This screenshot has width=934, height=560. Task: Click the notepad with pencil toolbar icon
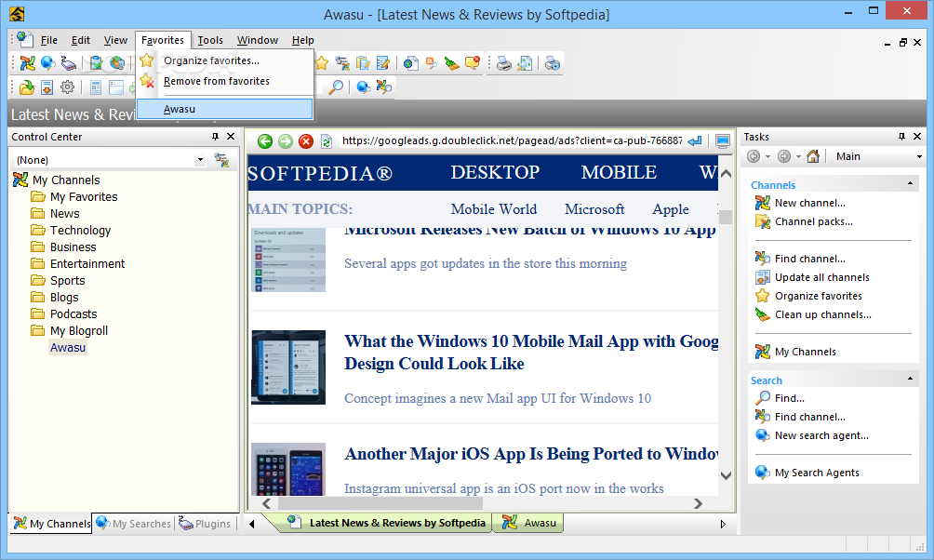pyautogui.click(x=383, y=63)
